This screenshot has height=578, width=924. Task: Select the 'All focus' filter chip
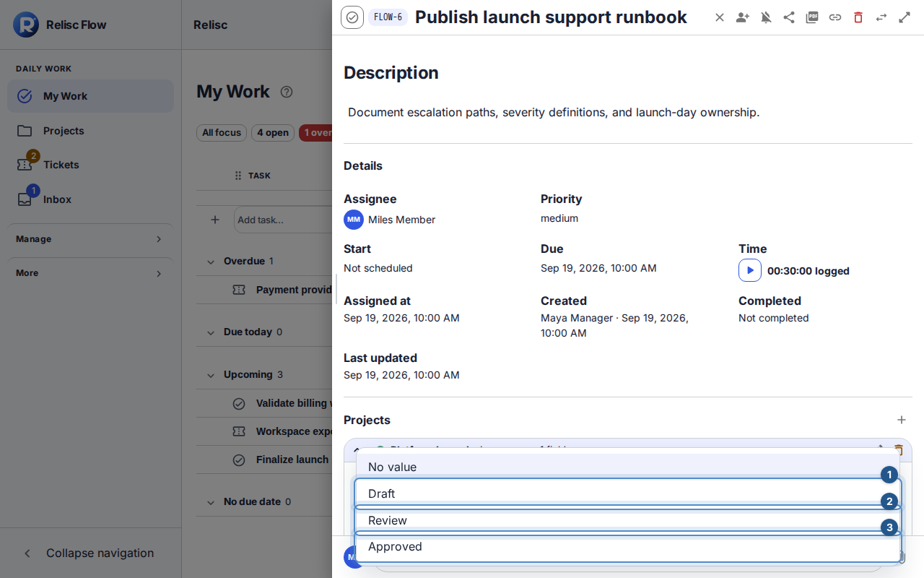(x=222, y=133)
